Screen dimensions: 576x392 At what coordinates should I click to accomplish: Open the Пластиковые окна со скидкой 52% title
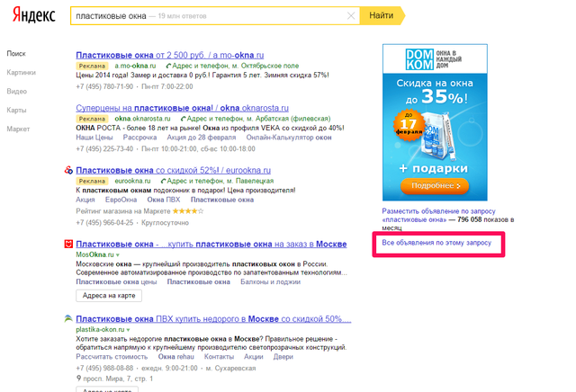pyautogui.click(x=174, y=171)
